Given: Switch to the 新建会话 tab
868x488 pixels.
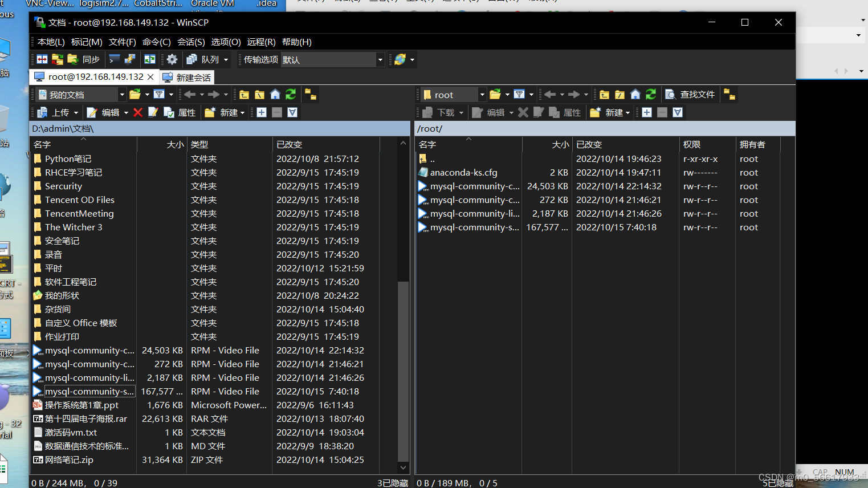Looking at the screenshot, I should pos(187,77).
